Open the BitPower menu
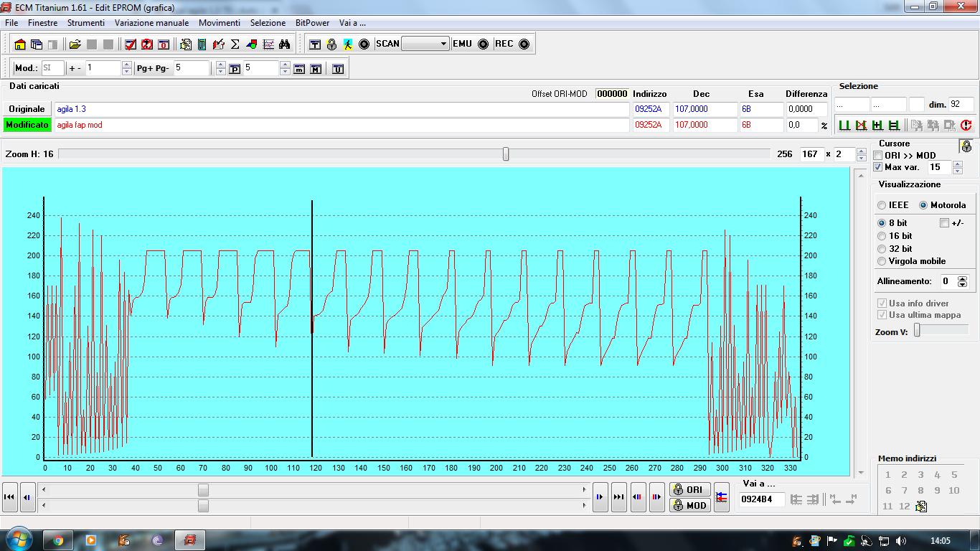Screen dimensions: 980x551 pos(313,23)
